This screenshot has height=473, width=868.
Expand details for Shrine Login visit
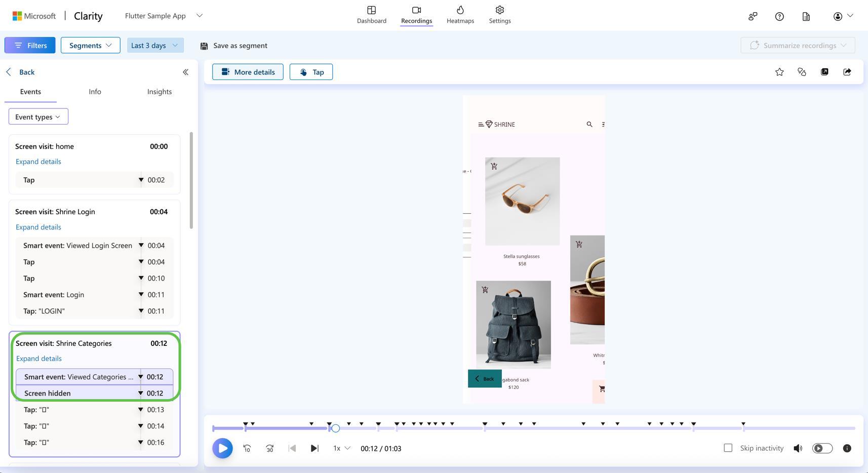pos(38,227)
